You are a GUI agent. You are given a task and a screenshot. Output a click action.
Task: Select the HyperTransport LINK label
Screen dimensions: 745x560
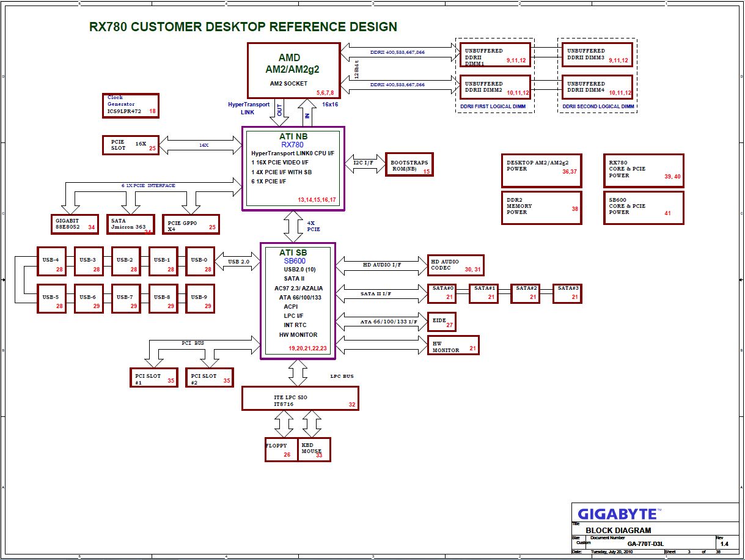coord(249,108)
